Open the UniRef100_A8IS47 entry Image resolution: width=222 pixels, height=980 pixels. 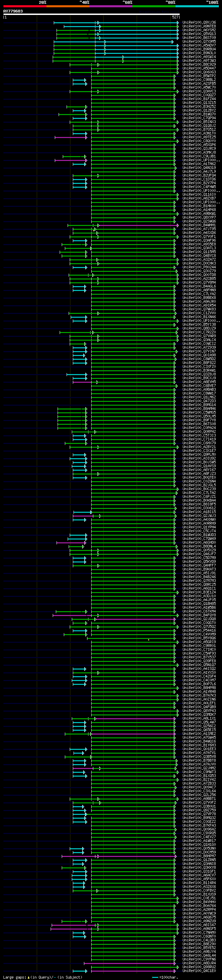pos(199,925)
